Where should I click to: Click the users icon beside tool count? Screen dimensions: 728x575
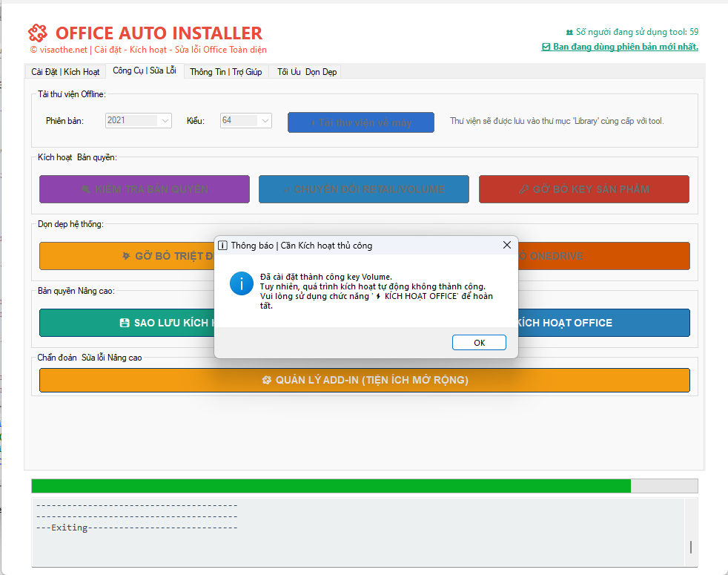click(569, 32)
